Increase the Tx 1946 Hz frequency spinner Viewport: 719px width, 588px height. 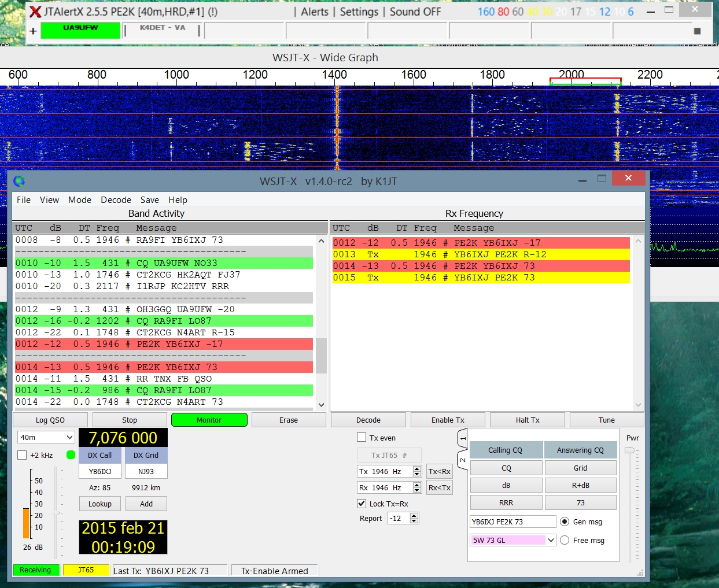(416, 468)
